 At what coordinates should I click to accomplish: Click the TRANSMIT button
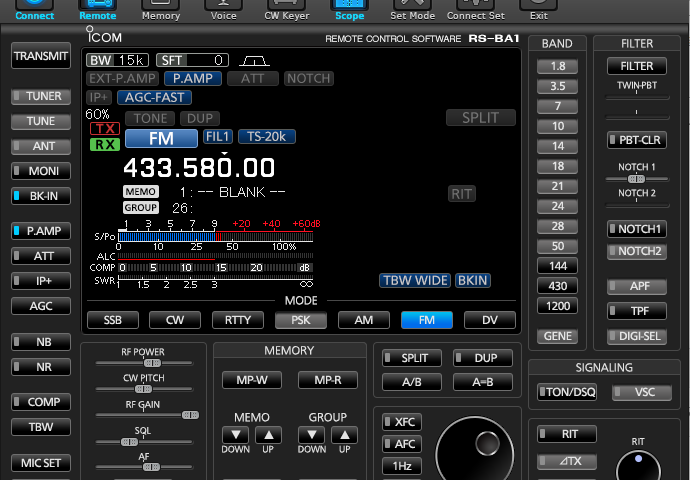[41, 56]
